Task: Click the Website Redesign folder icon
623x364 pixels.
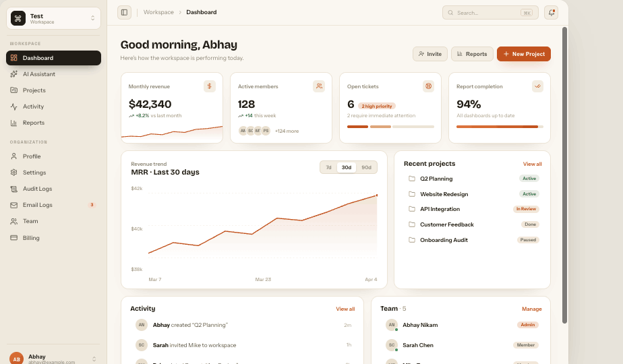Action: click(x=412, y=194)
